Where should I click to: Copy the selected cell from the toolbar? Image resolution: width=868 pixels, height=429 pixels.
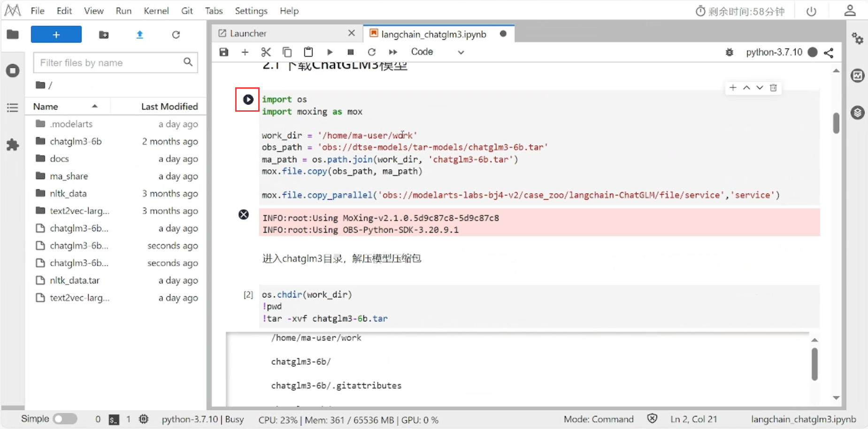click(287, 52)
